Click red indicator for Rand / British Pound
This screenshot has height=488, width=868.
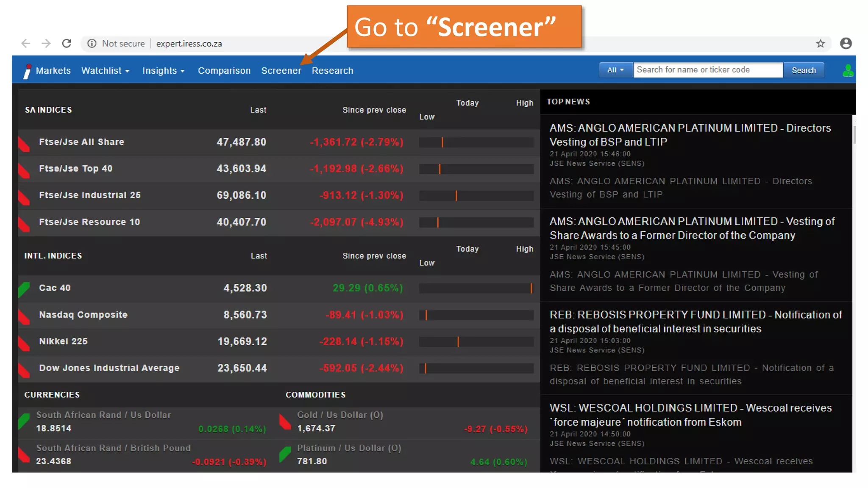pyautogui.click(x=24, y=455)
